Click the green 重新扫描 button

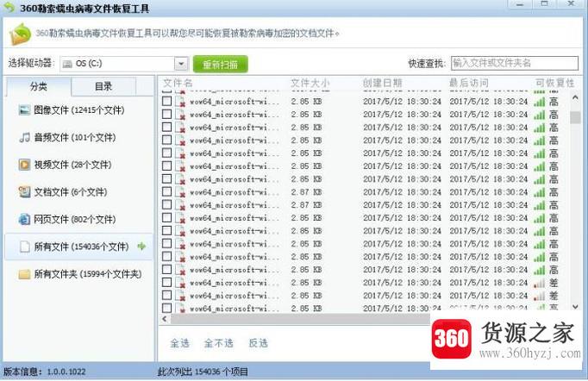(221, 64)
